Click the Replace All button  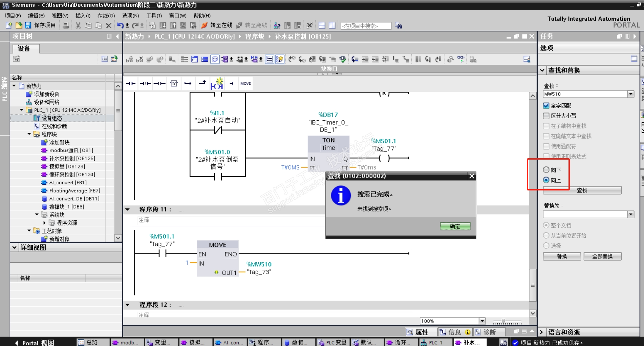pos(602,256)
